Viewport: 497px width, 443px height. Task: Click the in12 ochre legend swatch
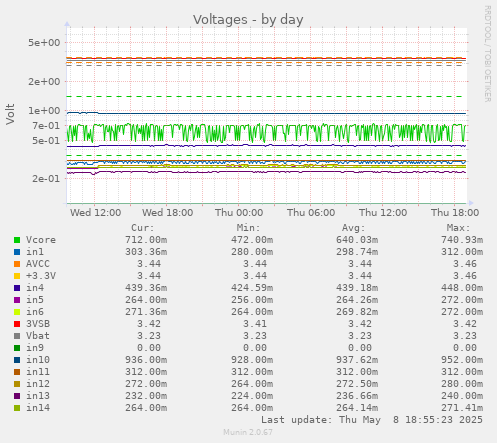tap(17, 384)
